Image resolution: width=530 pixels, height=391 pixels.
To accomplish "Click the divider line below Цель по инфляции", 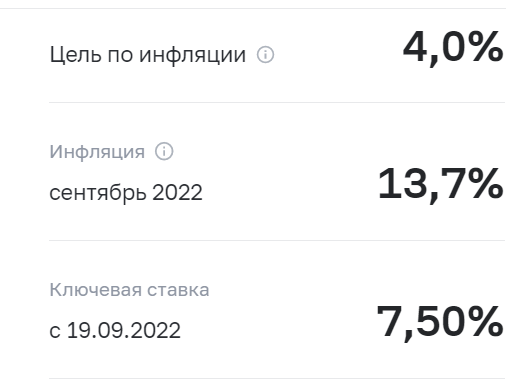I will coord(277,102).
